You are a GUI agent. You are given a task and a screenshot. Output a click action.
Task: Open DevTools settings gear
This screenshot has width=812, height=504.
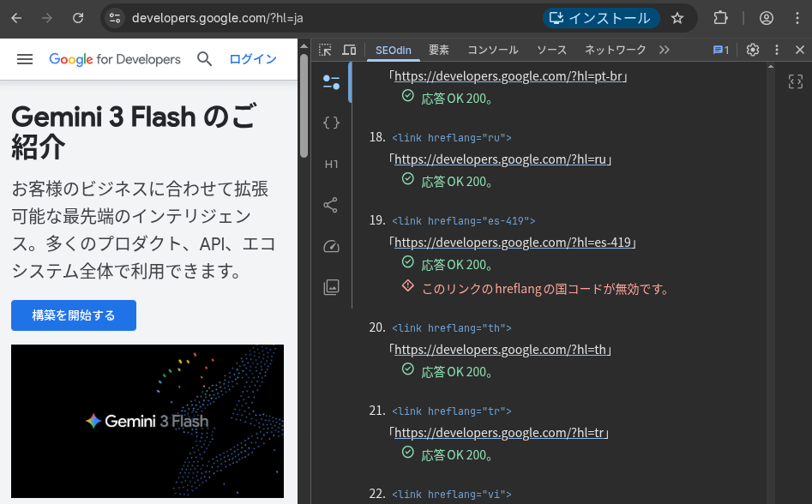753,50
